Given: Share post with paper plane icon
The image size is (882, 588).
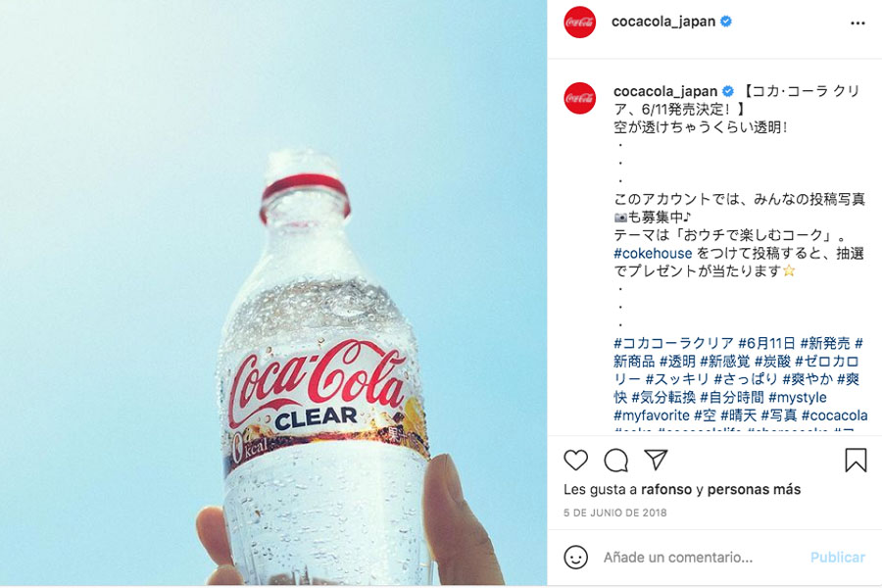Looking at the screenshot, I should tap(656, 460).
